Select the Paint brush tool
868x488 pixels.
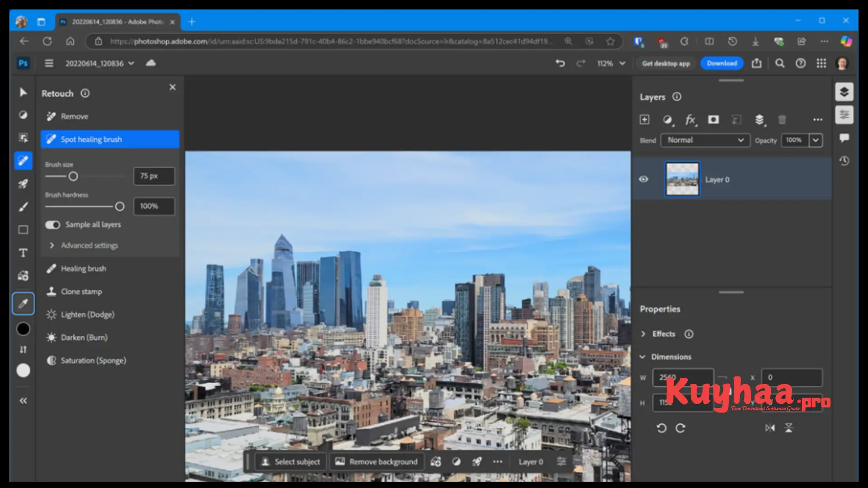pos(23,207)
